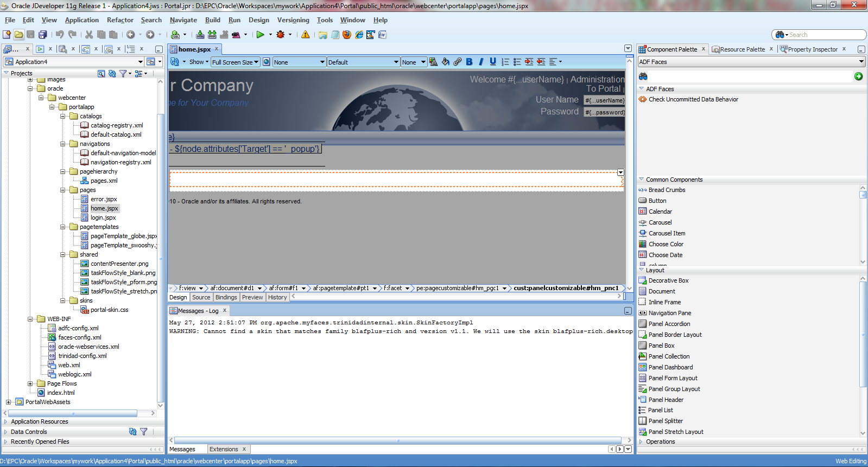Click the Debug bug icon

pos(281,34)
